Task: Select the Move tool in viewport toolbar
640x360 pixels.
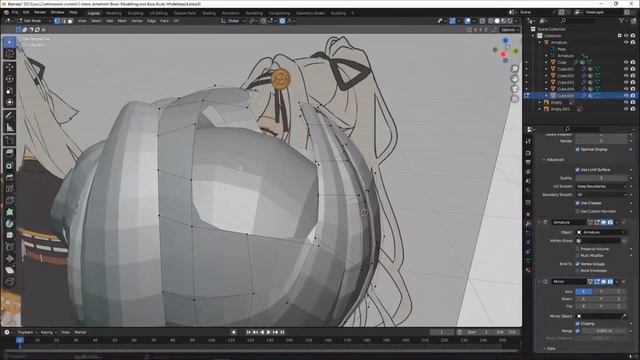Action: click(x=9, y=67)
